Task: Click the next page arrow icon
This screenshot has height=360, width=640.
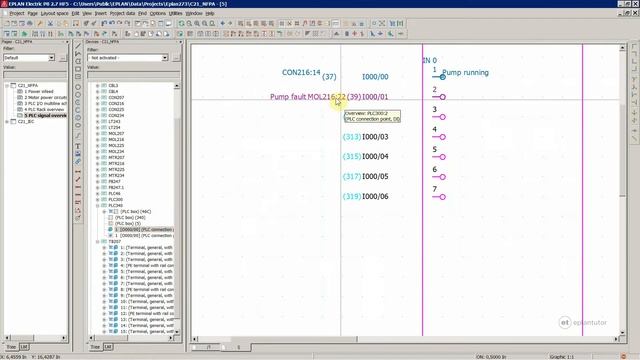Action: [230, 24]
